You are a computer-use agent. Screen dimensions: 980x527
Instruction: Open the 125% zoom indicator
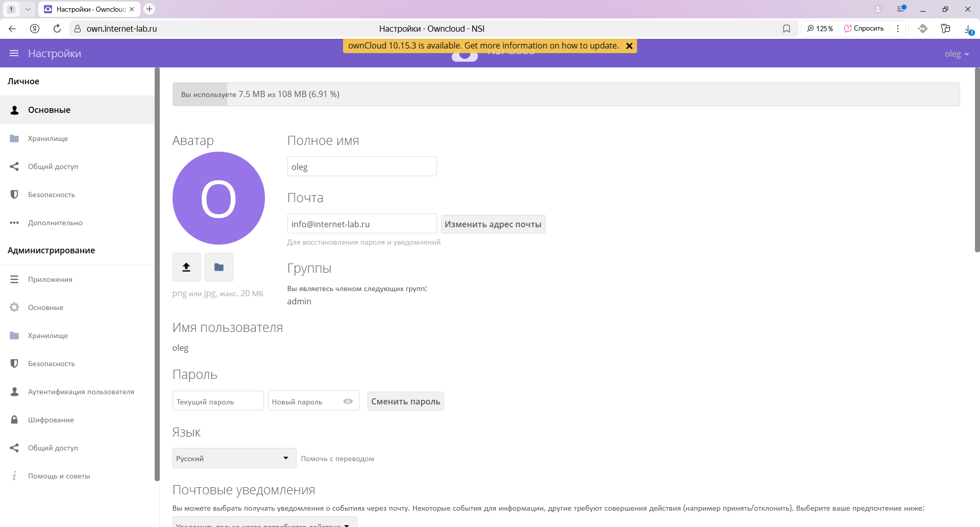click(x=820, y=29)
